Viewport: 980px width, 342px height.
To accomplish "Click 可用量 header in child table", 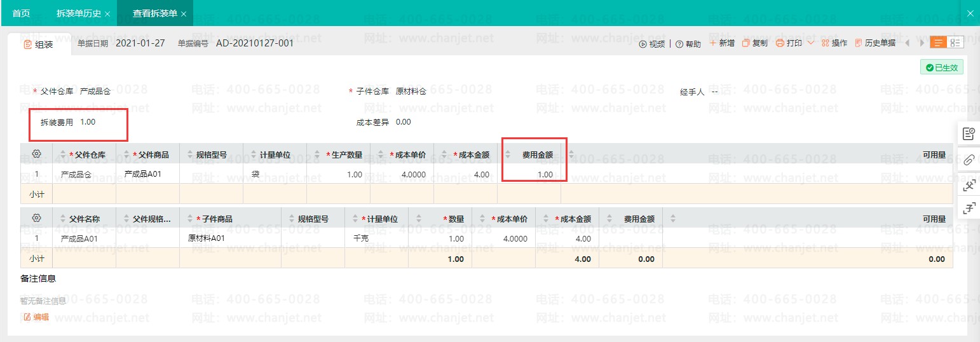I will [x=934, y=219].
